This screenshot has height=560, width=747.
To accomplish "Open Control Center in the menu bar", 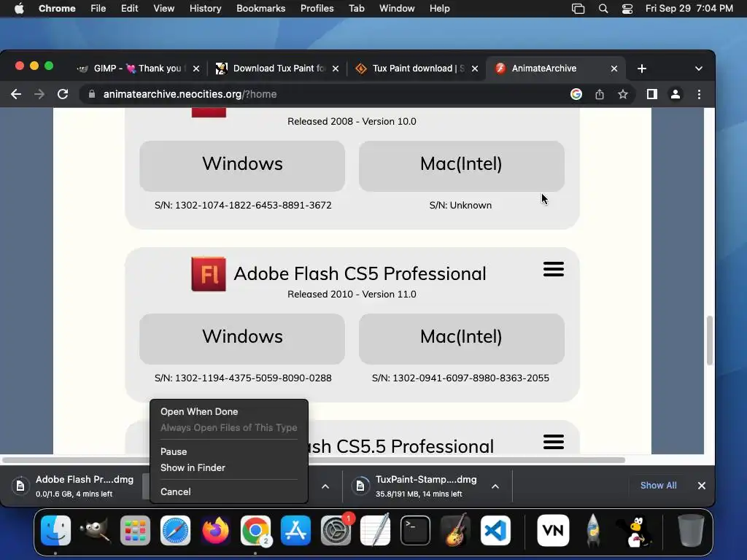I will click(x=627, y=9).
